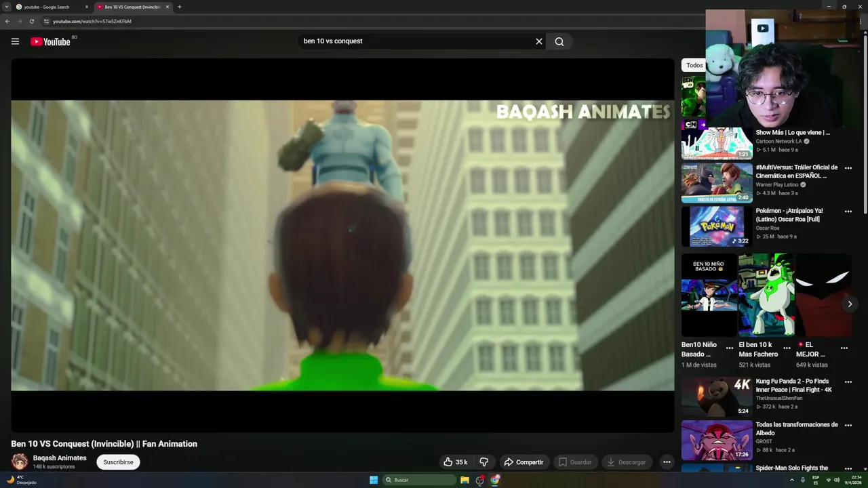Viewport: 868px width, 488px height.
Task: Click the Guardar save button
Action: [x=574, y=462]
